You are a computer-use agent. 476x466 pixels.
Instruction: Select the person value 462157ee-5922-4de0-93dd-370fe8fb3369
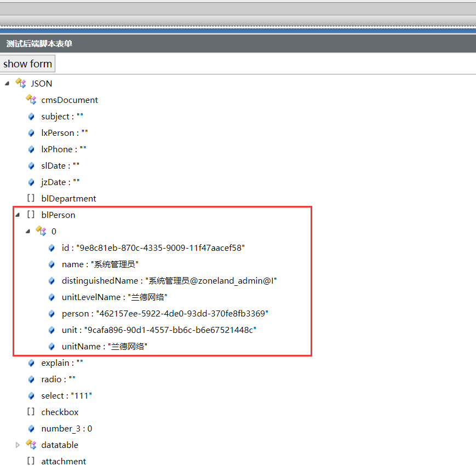tap(182, 313)
